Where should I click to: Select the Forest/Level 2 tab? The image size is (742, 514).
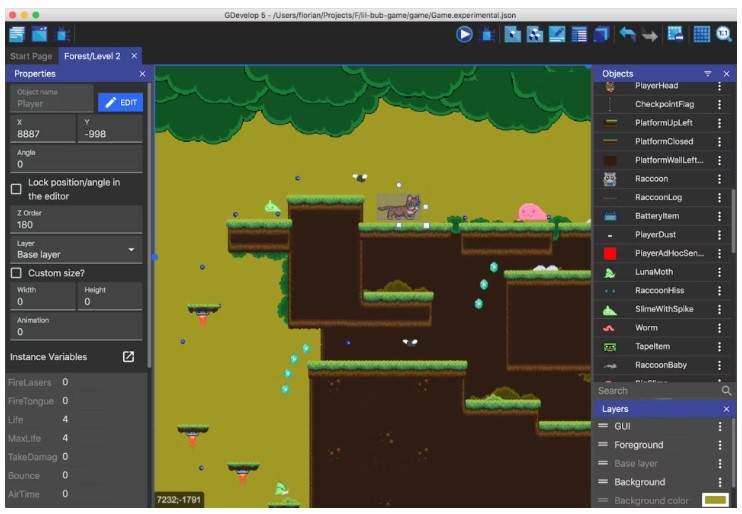click(92, 56)
